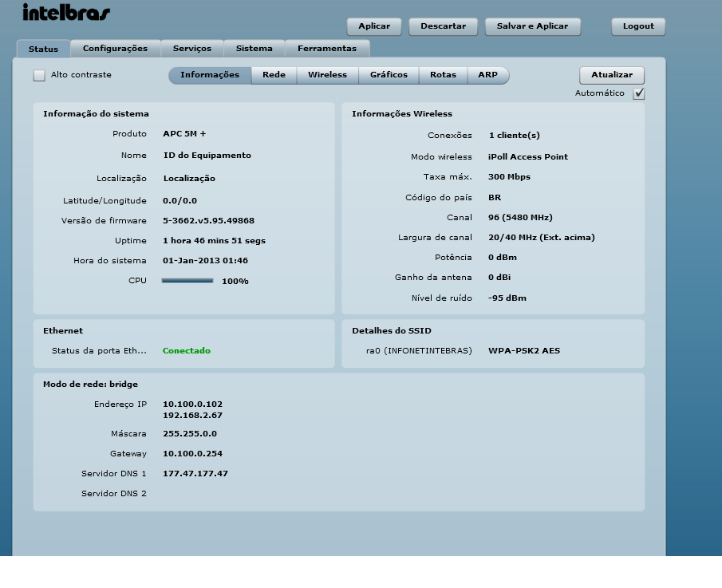
Task: Click country code value BR
Action: click(x=495, y=198)
